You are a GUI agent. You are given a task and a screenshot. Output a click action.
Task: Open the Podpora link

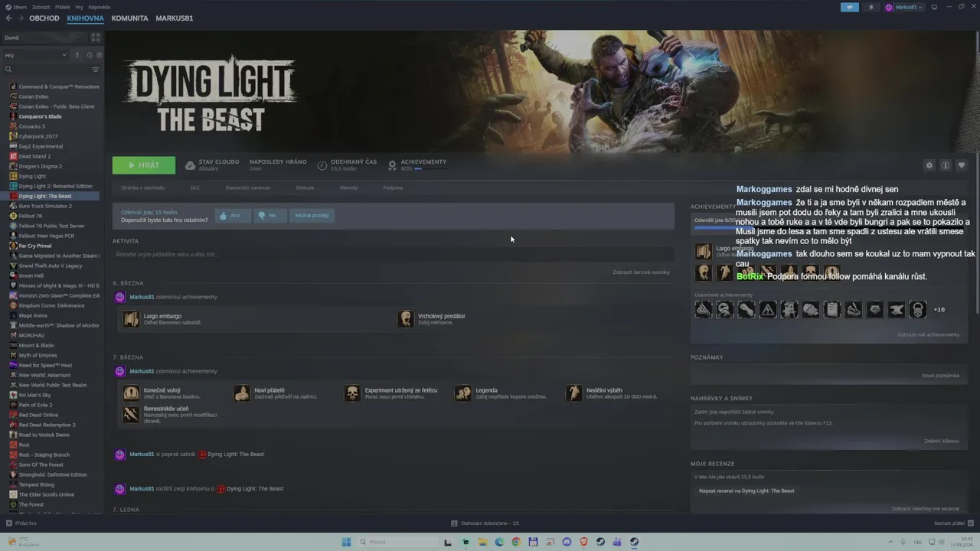point(393,187)
